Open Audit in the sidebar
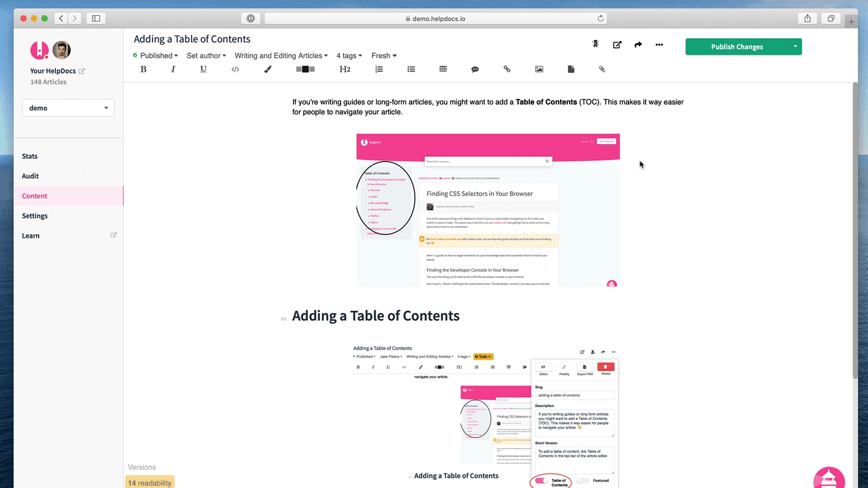868x488 pixels. pyautogui.click(x=30, y=176)
